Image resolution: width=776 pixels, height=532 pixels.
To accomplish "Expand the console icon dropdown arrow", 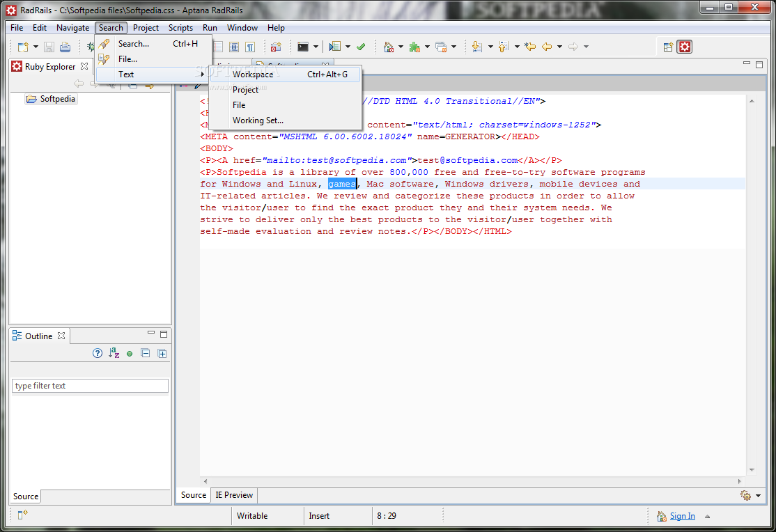I will [x=316, y=47].
